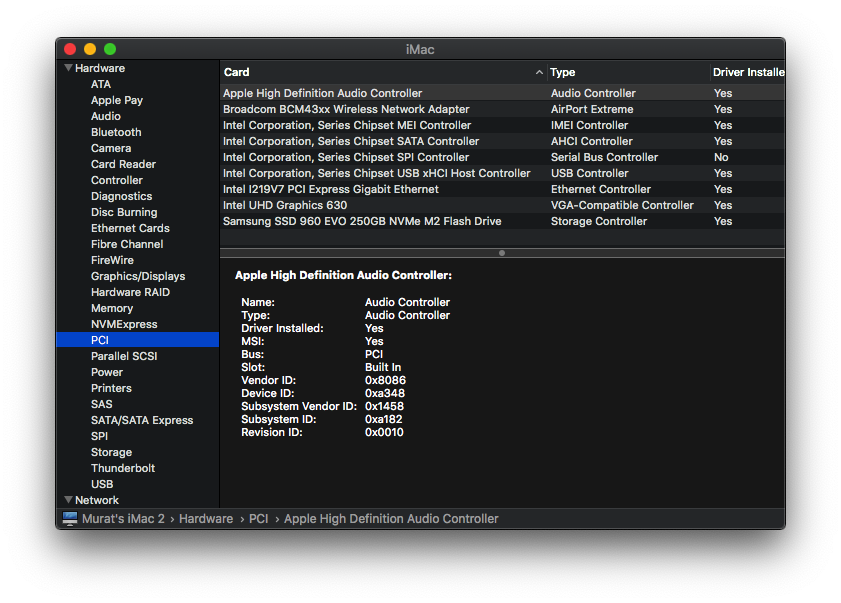
Task: Click Hardware in the path bar
Action: tap(206, 519)
